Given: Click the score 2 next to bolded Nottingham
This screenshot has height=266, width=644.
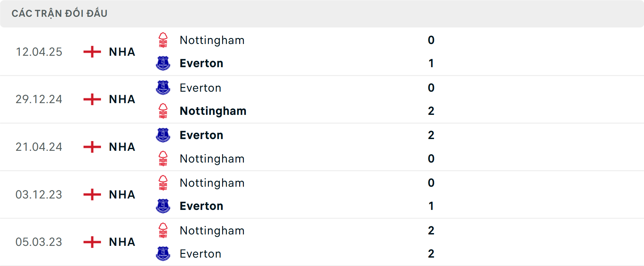Looking at the screenshot, I should click(x=431, y=111).
